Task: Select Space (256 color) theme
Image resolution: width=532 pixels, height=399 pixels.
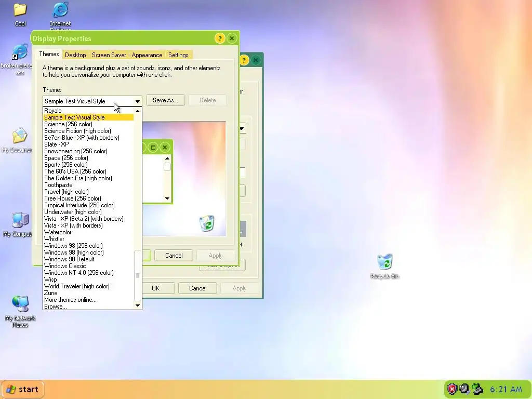Action: [x=88, y=158]
